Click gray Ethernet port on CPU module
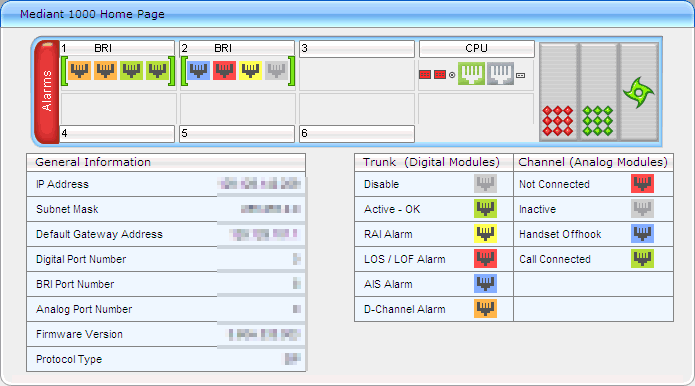Screen dimensions: 695x386 tap(500, 74)
